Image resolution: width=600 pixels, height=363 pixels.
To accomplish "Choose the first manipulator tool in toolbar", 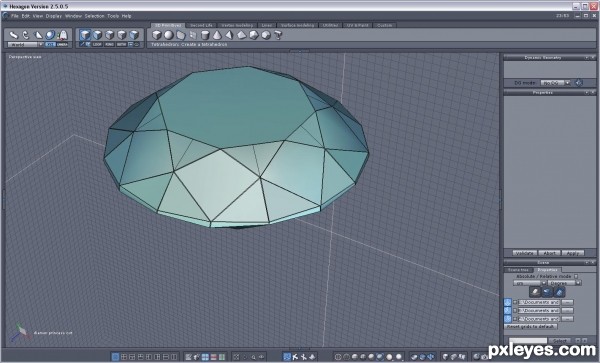I will (14, 35).
